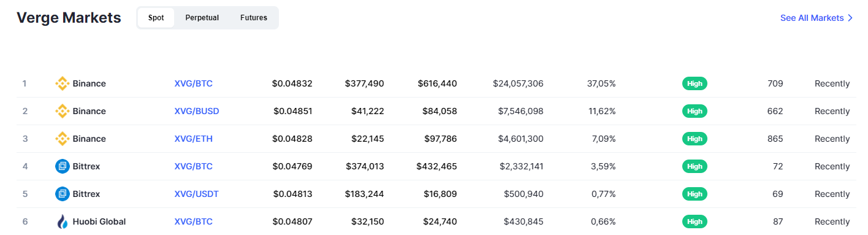The image size is (868, 235).
Task: Switch to the Futures tab
Action: (254, 18)
